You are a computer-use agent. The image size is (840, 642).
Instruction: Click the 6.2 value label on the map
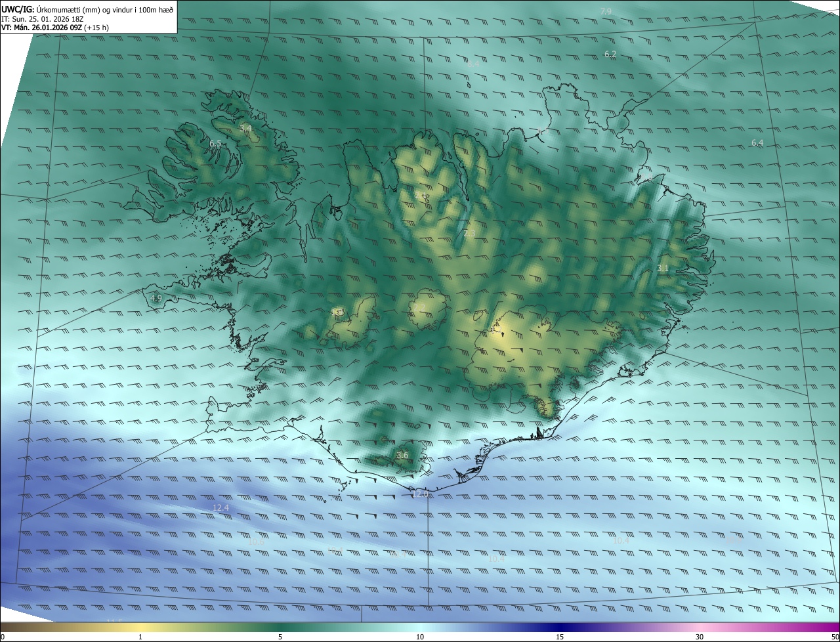coord(610,54)
